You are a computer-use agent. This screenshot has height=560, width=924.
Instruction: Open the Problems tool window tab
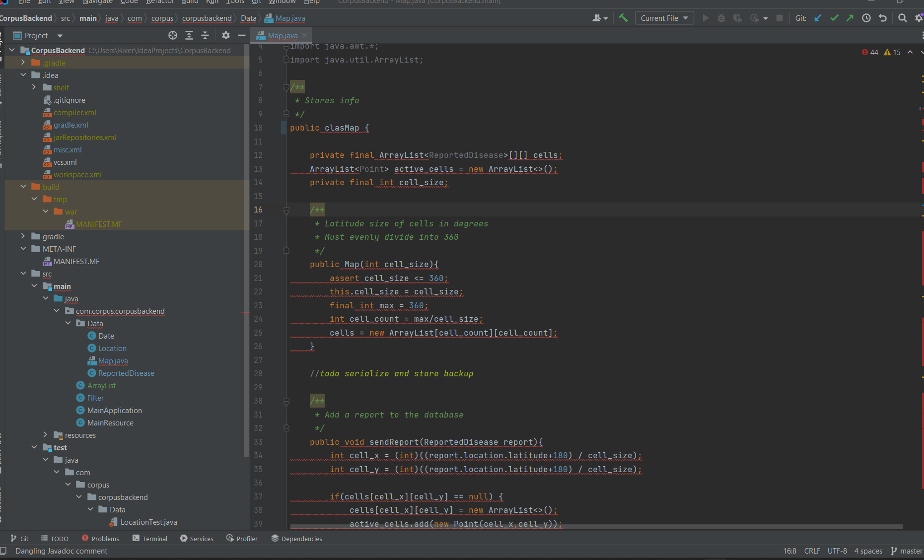click(x=100, y=539)
